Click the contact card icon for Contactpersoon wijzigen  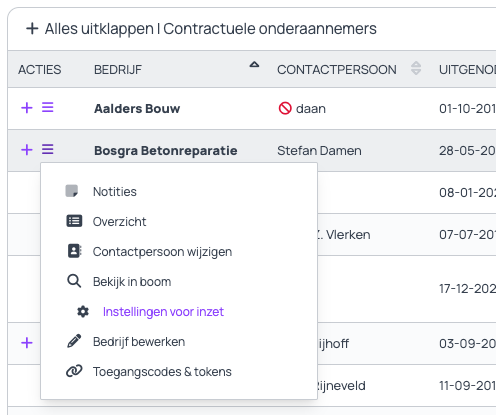[x=75, y=251]
